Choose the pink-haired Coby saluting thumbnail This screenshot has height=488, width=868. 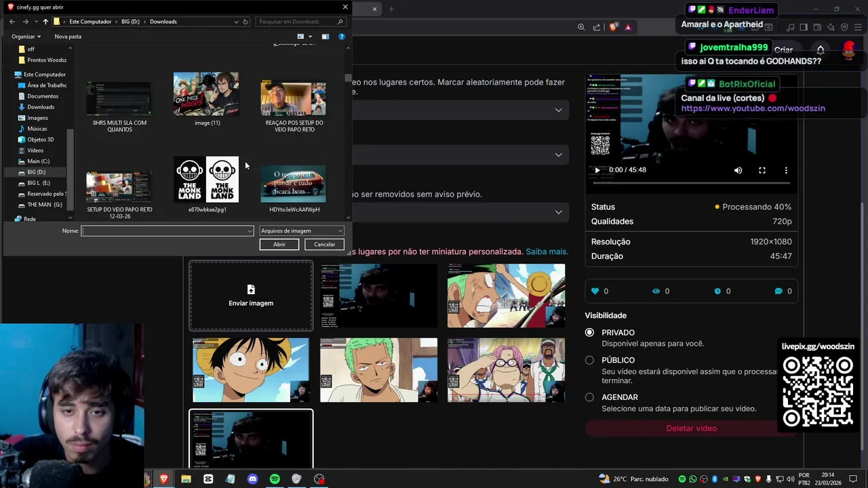[x=506, y=370]
